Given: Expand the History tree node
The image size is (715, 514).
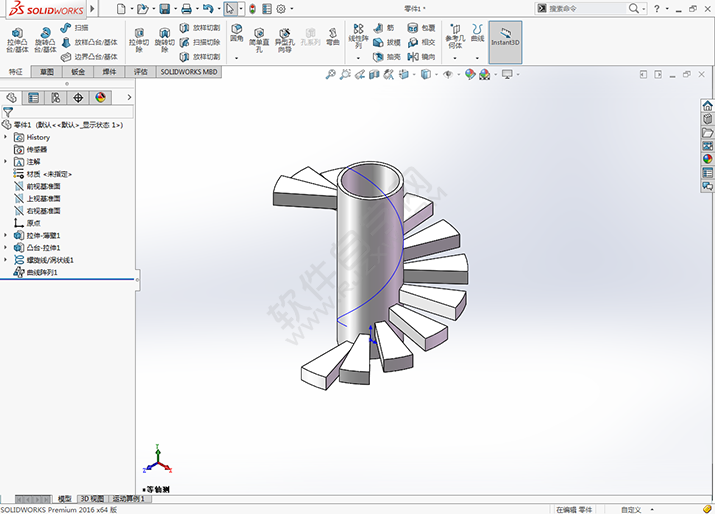Looking at the screenshot, I should (6, 137).
